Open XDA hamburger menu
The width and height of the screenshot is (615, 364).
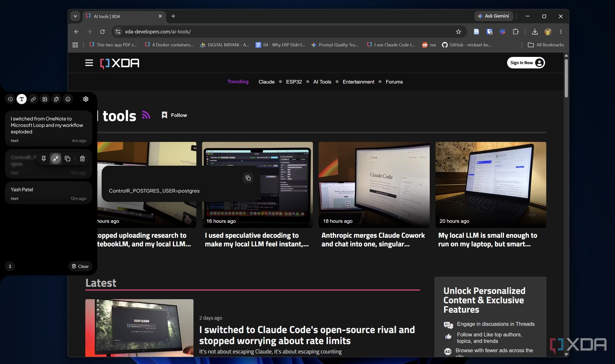(x=89, y=63)
